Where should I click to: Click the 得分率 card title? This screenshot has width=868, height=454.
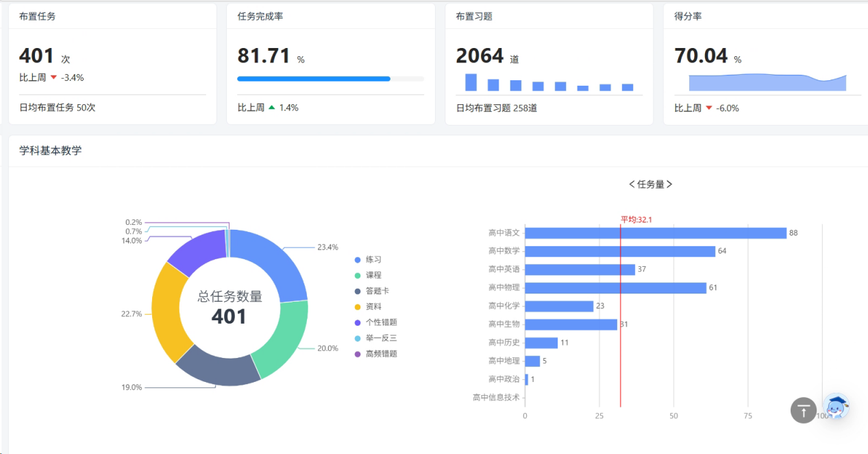(x=688, y=16)
